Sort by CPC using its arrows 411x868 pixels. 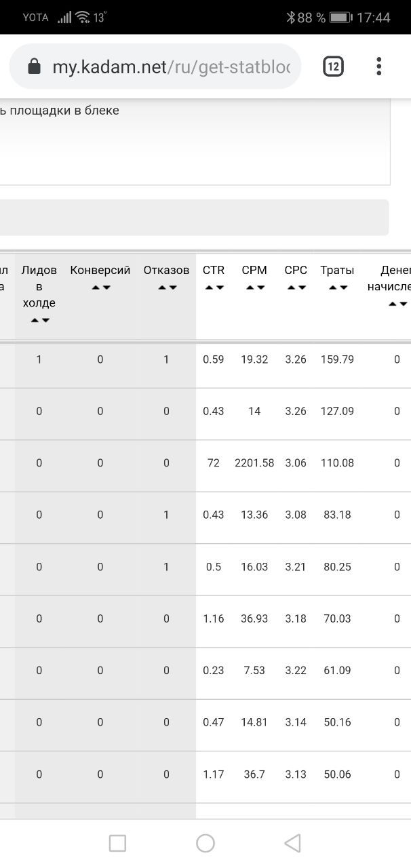pos(296,288)
